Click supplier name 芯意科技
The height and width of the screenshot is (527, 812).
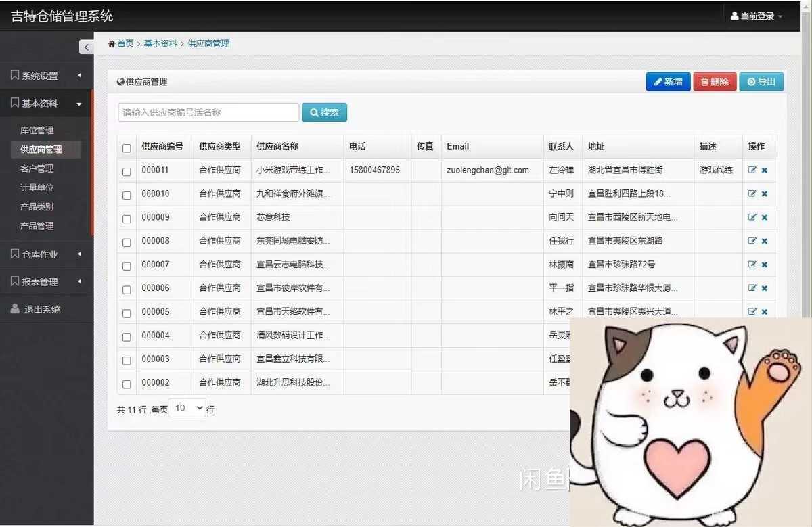pos(273,217)
